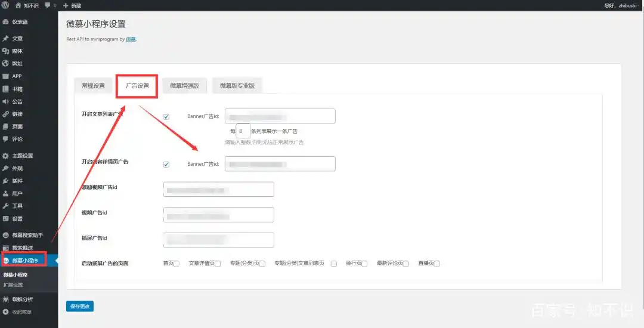Enable interstitial ad on 首页 checkbox
The image size is (644, 328).
point(177,264)
